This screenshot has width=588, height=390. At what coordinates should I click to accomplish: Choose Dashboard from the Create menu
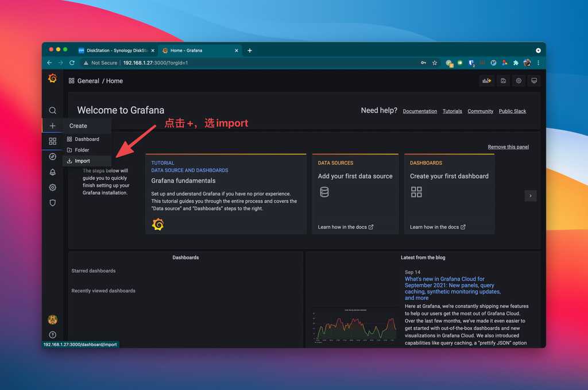coord(87,139)
